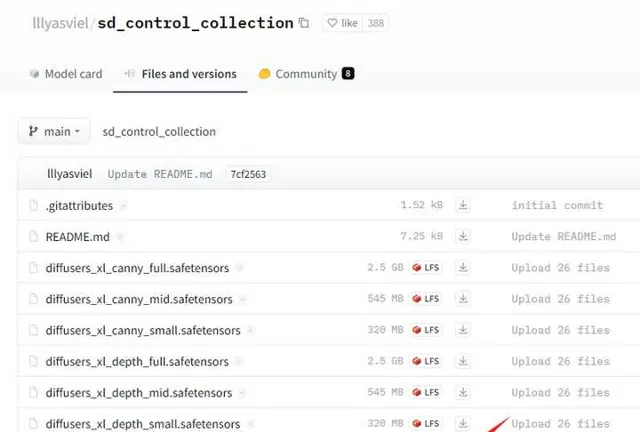The image size is (640, 432).
Task: Click LFS badge for depth_mid file
Action: point(426,392)
